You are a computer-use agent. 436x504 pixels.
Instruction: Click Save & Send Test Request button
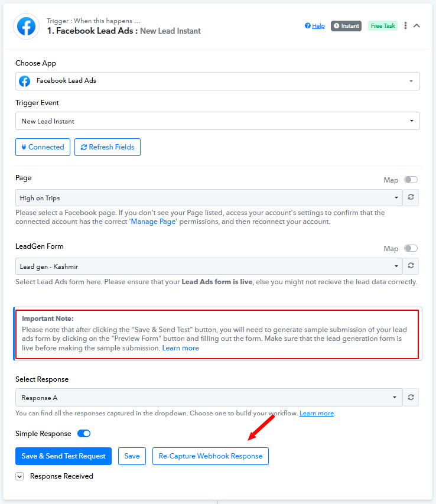click(63, 456)
